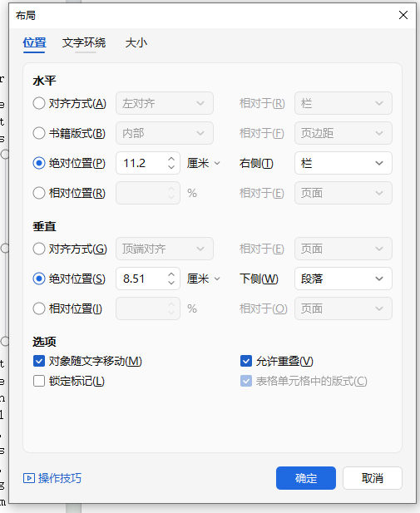Switch to 文字环绕 tab
This screenshot has height=513, width=420.
84,43
